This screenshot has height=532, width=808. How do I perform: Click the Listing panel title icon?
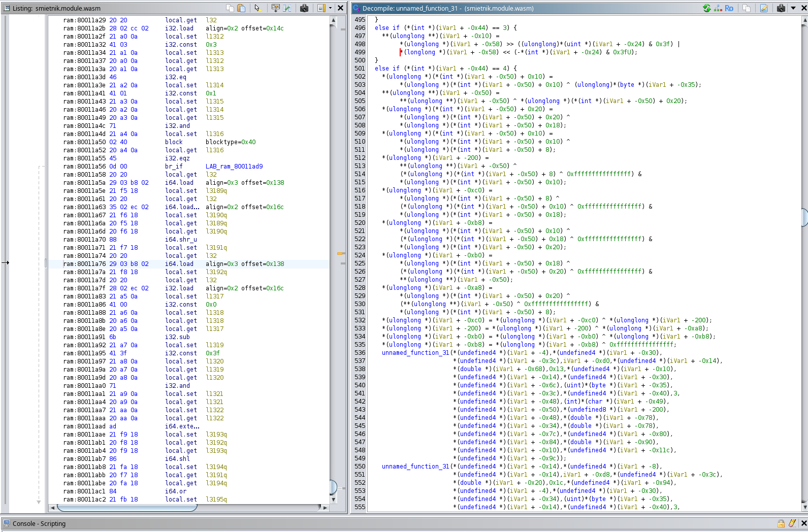click(x=7, y=8)
